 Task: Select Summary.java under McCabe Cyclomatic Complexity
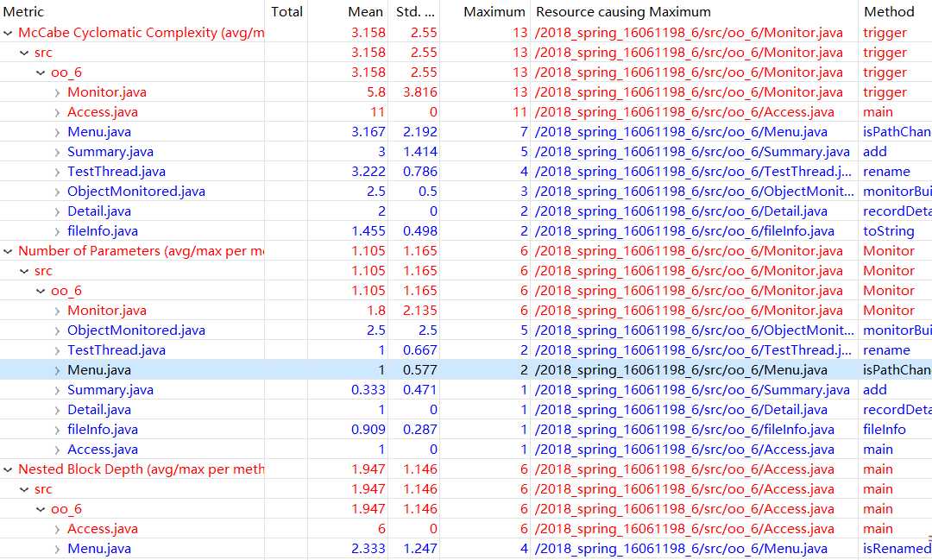click(x=110, y=152)
